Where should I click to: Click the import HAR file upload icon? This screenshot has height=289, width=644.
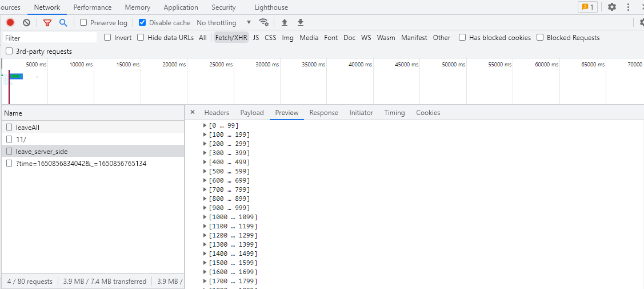tap(284, 22)
